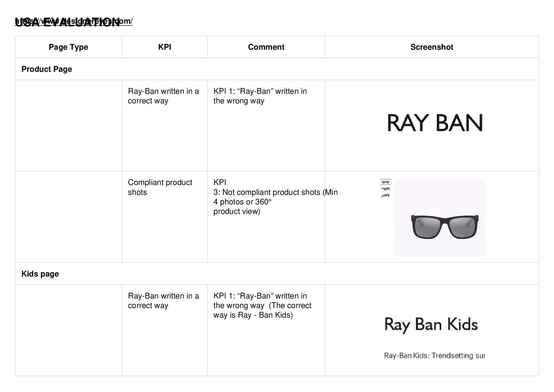Click the 'Ray-Ban Kids: Trendsetting' caption text

(434, 355)
